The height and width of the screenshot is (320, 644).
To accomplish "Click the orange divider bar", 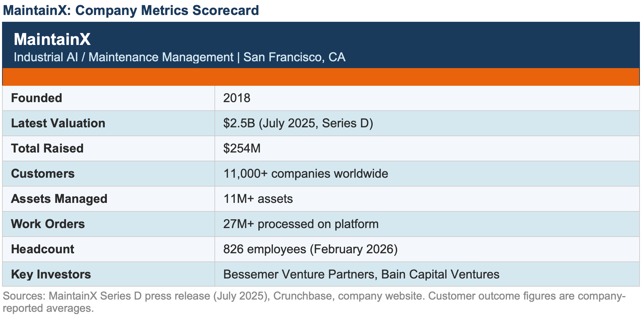I will point(321,77).
